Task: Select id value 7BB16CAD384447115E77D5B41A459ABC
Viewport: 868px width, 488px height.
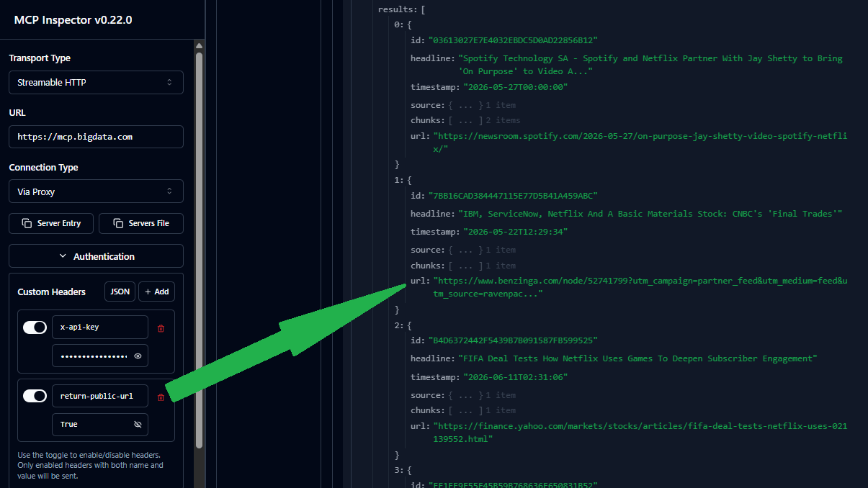Action: (513, 196)
